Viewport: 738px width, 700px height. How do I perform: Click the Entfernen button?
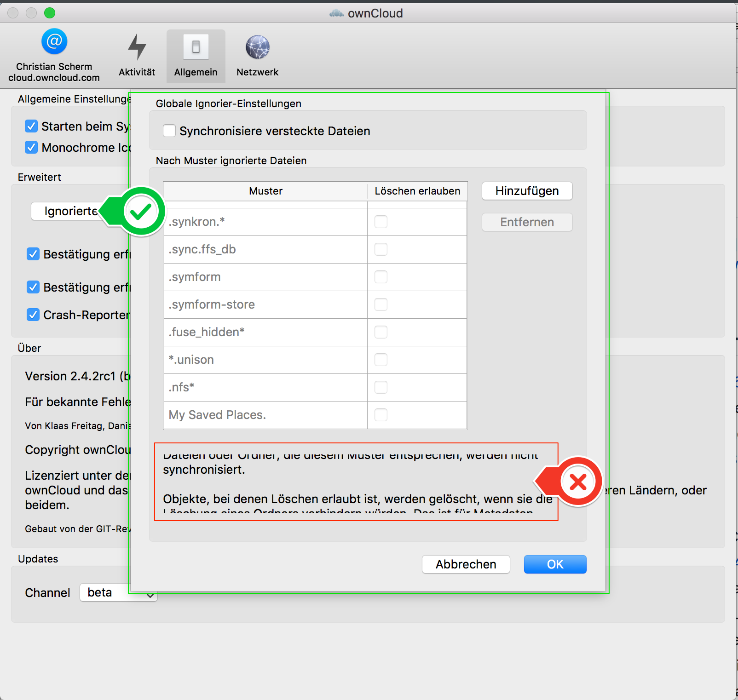pos(526,222)
